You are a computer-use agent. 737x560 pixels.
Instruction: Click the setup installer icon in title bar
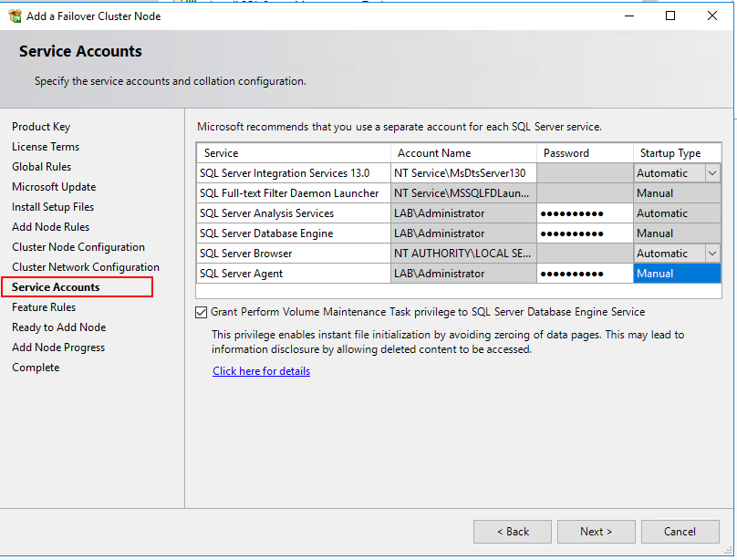15,16
